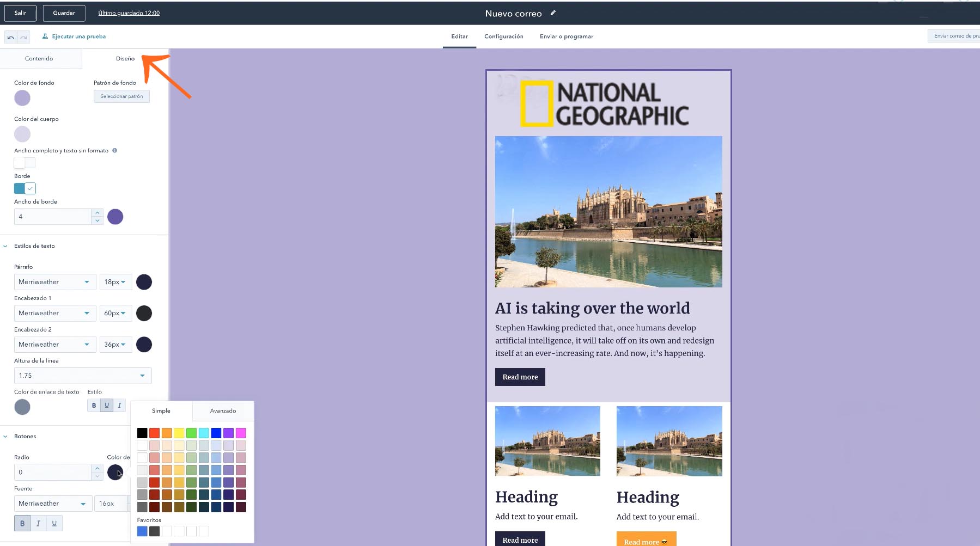
Task: Click the Ancho de borde input field
Action: click(53, 217)
